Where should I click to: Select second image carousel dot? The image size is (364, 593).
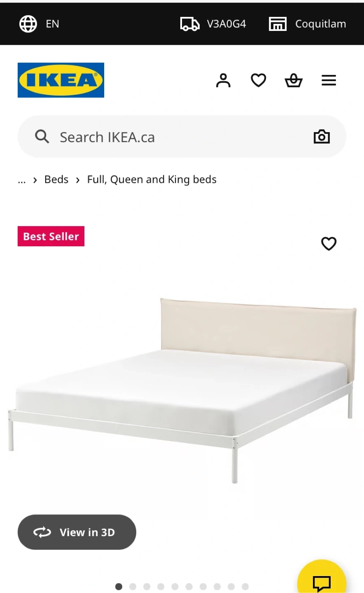click(x=133, y=586)
